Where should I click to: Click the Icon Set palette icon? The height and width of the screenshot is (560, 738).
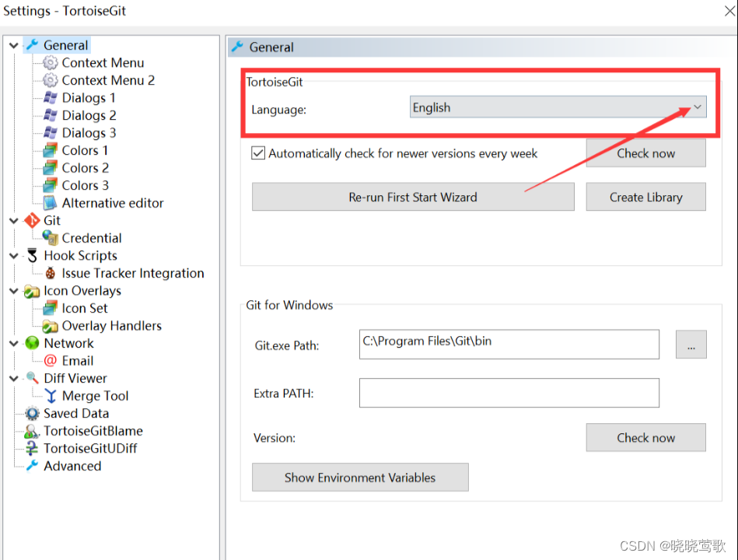(51, 308)
